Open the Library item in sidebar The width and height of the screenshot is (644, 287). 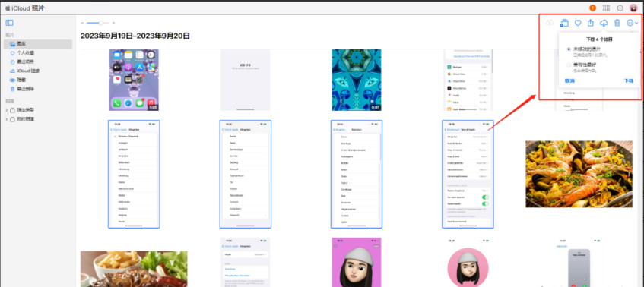(x=38, y=44)
